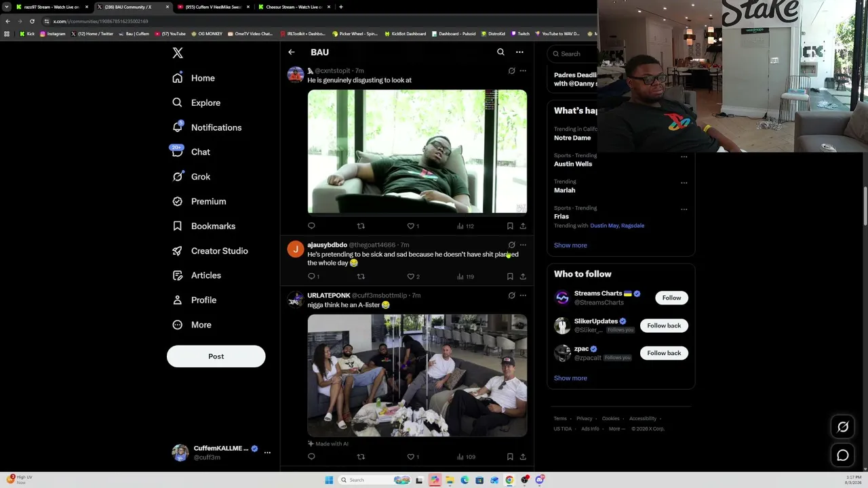
Task: Open the Notifications bell icon
Action: 178,127
